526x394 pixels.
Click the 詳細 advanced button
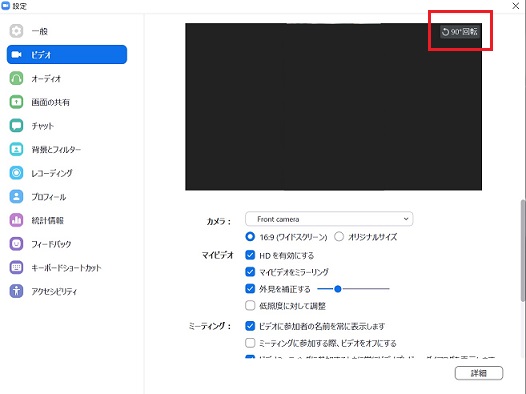[x=479, y=373]
